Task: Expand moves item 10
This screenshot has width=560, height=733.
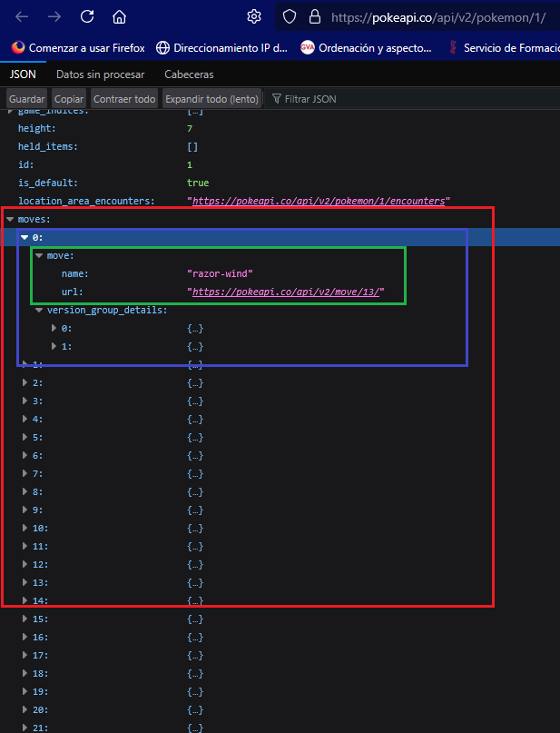Action: click(25, 529)
